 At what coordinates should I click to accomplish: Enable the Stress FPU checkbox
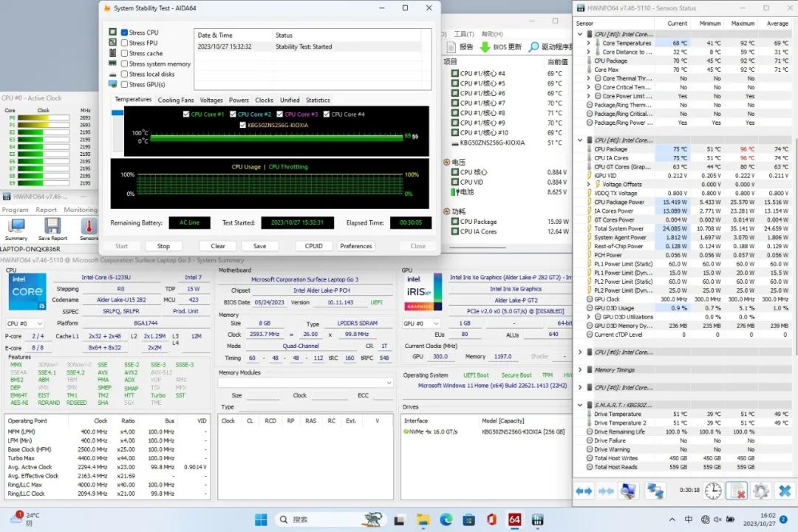124,43
